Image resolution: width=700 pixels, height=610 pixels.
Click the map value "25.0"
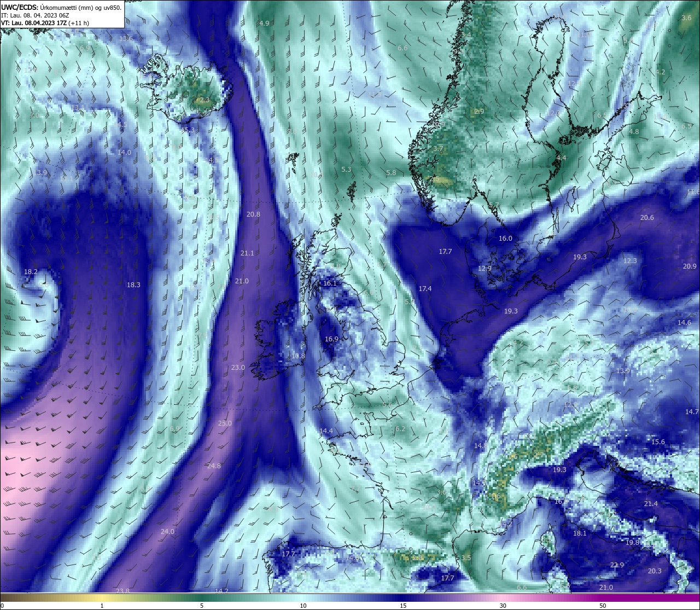(225, 423)
